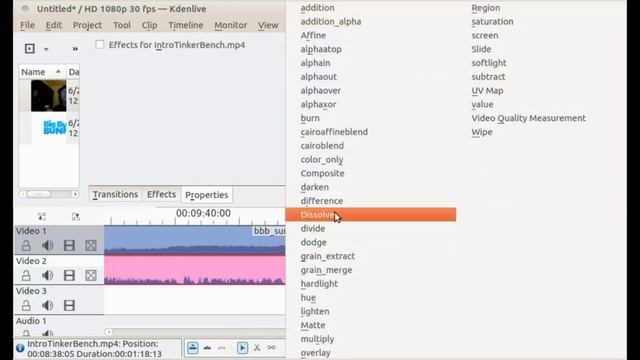Select the pink clip on Video 2
This screenshot has width=640, height=360.
point(195,270)
